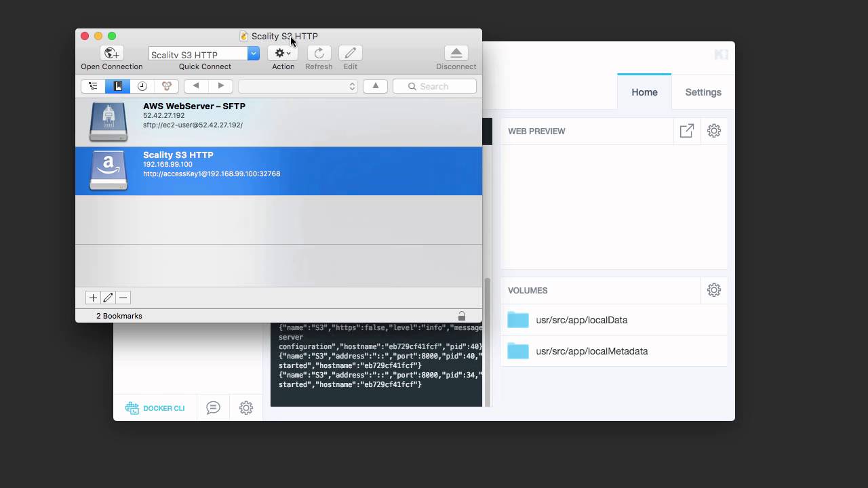Click the lock icon in status bar
Viewport: 868px width, 488px height.
coord(462,316)
